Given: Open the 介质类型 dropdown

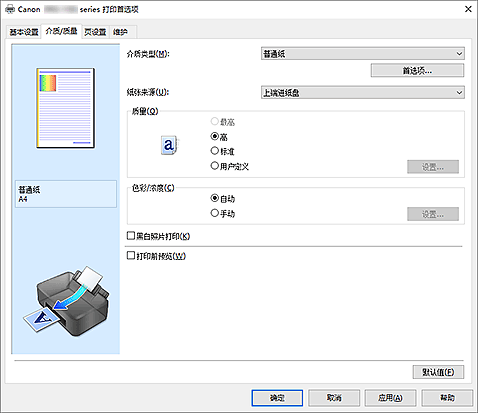Looking at the screenshot, I should tap(363, 54).
